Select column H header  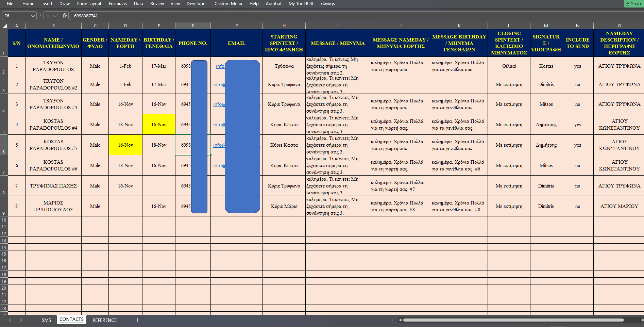(x=284, y=26)
